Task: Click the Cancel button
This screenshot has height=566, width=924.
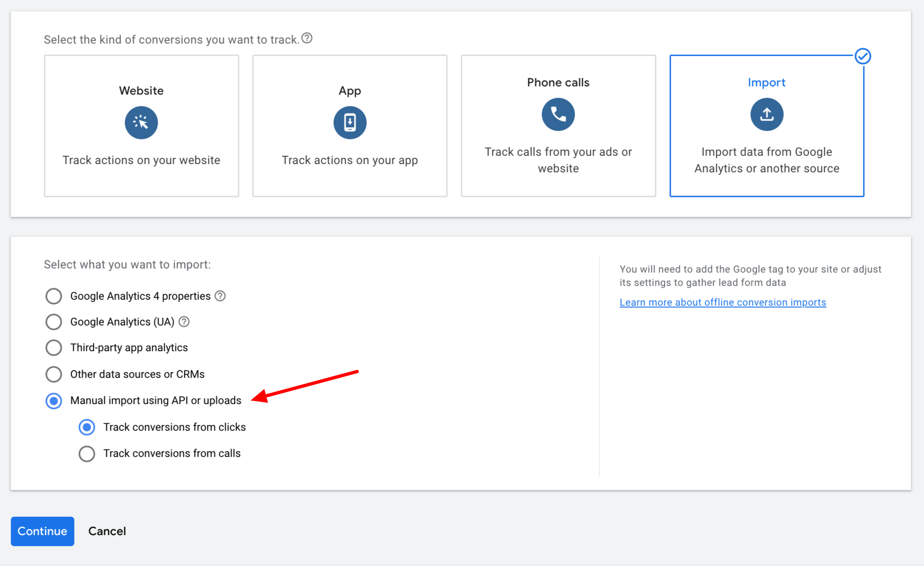Action: (x=107, y=531)
